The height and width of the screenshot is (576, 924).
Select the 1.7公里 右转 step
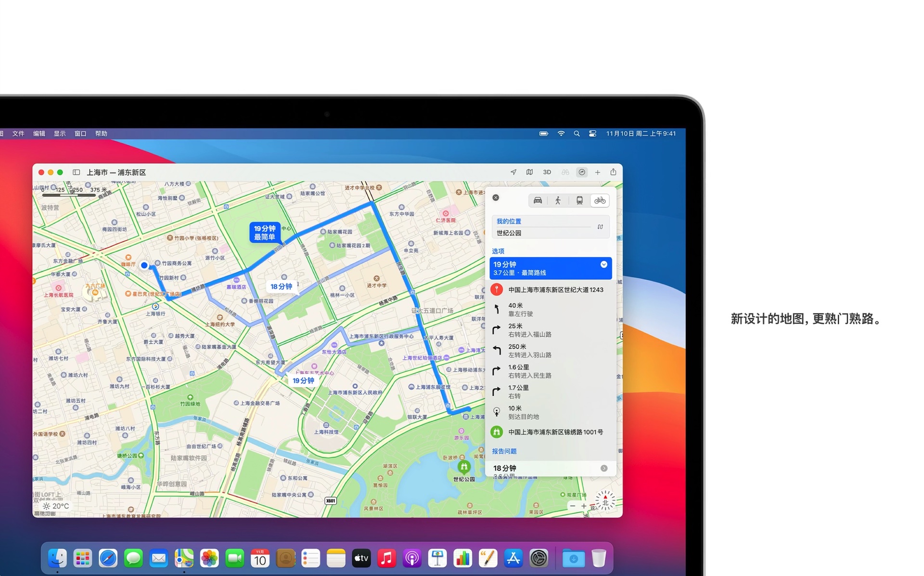[x=551, y=392]
